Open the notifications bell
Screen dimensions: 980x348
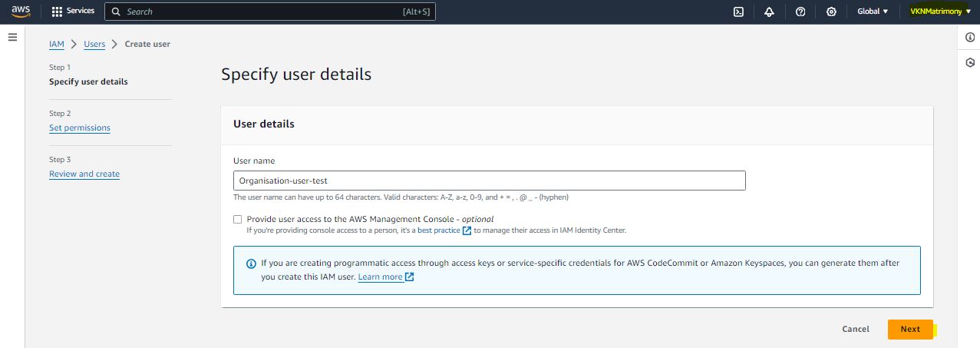[x=769, y=12]
